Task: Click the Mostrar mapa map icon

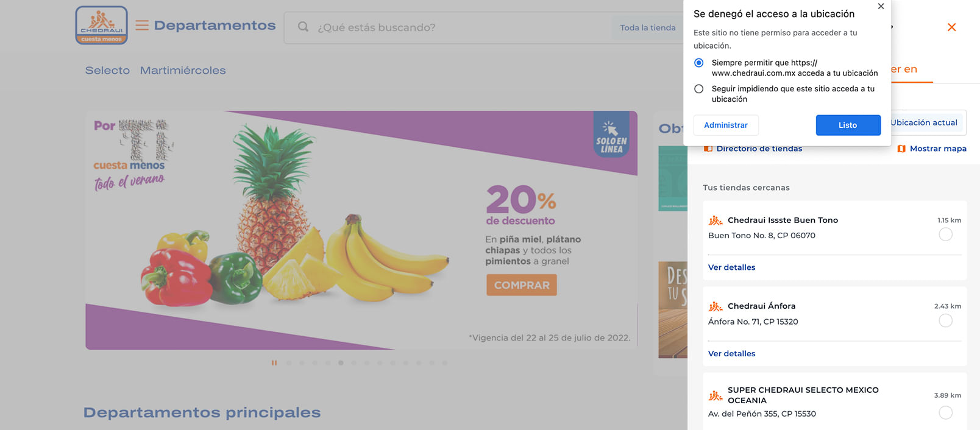Action: click(901, 149)
